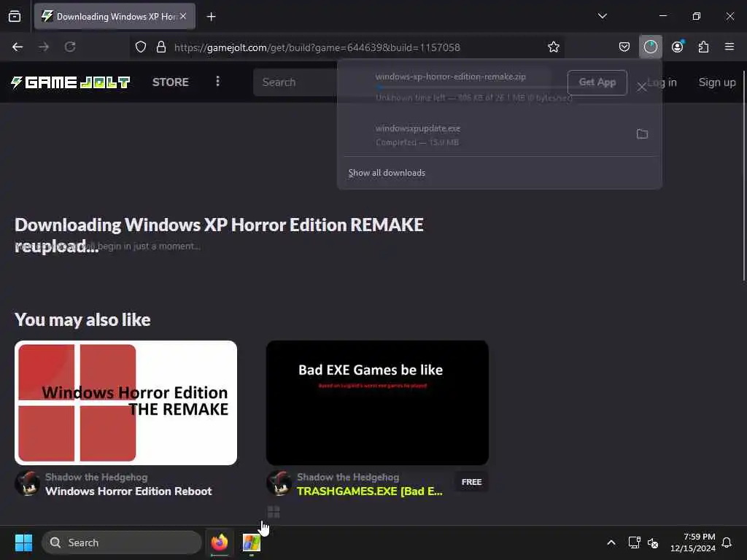Open Firefox account menu
Image resolution: width=747 pixels, height=560 pixels.
pos(677,47)
